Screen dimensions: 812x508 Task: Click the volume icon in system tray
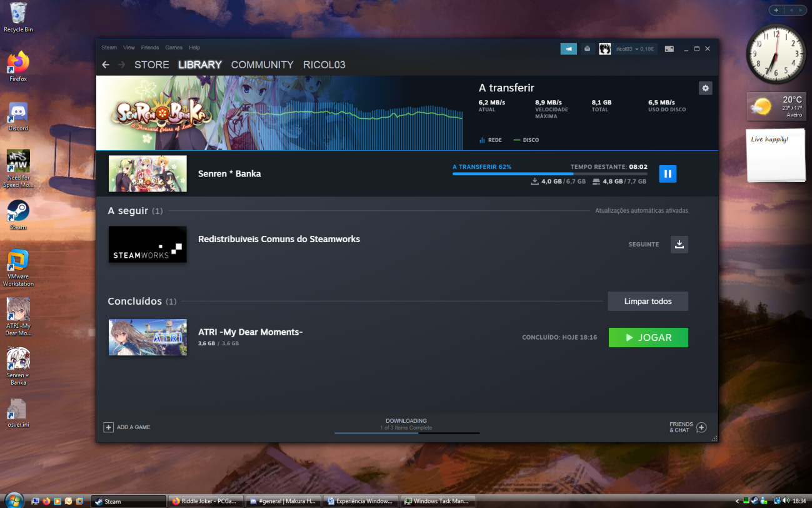pyautogui.click(x=786, y=500)
